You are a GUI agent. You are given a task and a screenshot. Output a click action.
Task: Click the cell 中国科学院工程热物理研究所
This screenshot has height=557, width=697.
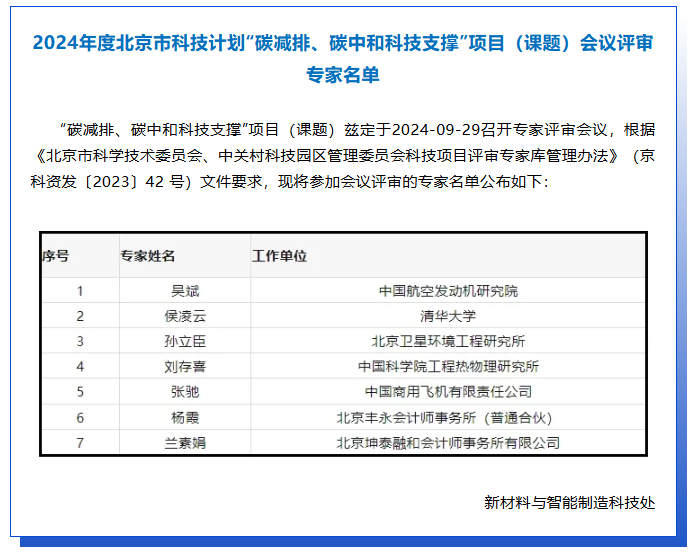(x=448, y=367)
